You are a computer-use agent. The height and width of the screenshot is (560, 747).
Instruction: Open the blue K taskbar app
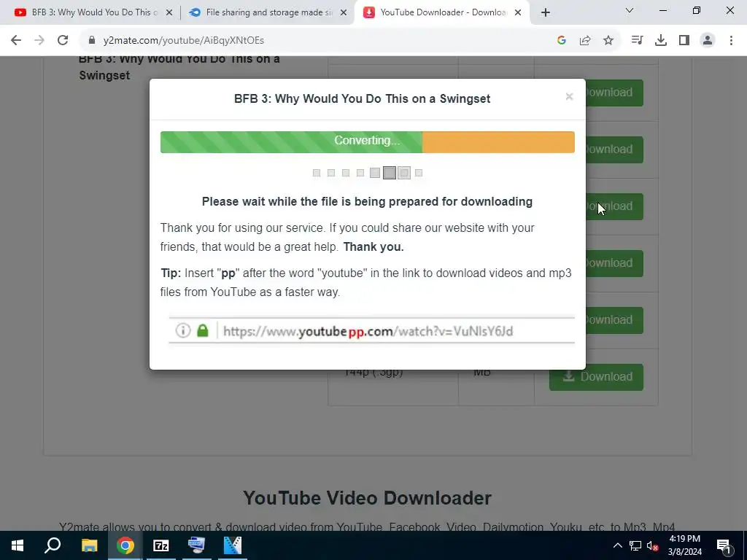pyautogui.click(x=233, y=545)
